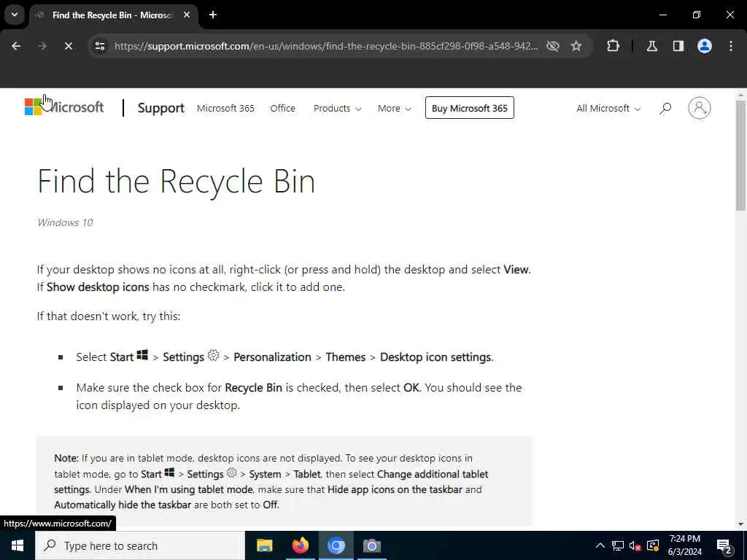The height and width of the screenshot is (560, 747).
Task: Sign in with the account icon
Action: coord(700,108)
